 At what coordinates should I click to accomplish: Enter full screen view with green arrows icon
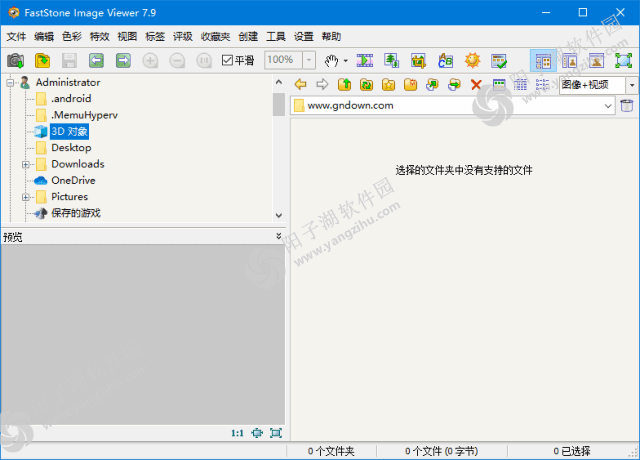coord(623,61)
